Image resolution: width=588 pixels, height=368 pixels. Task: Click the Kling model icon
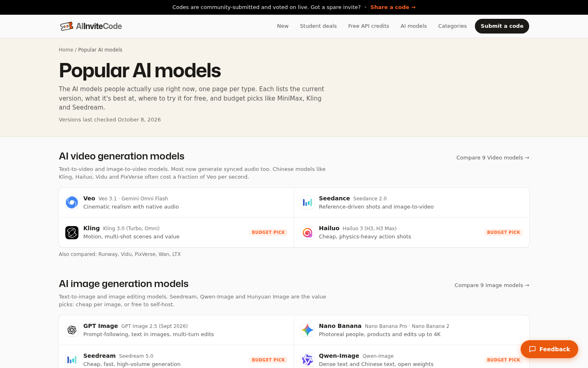point(72,232)
